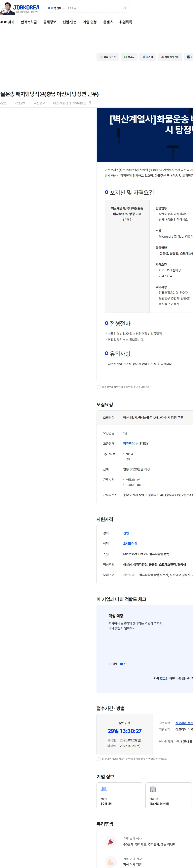
Task: Click the 사원수 people icon
Action: point(104,789)
